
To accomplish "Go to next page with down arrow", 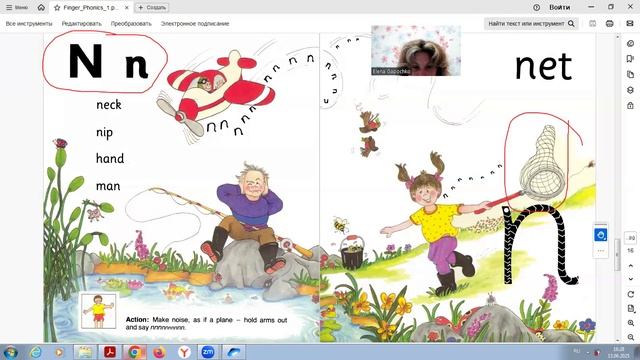I will tap(631, 279).
